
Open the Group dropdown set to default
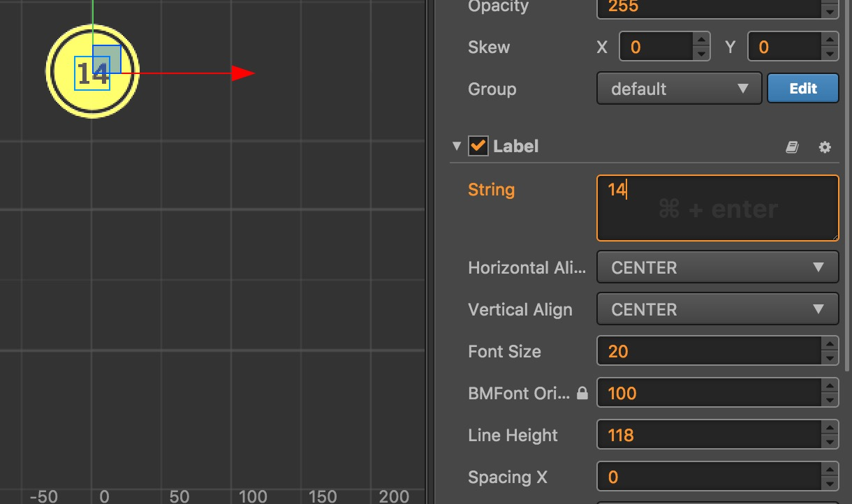coord(679,89)
